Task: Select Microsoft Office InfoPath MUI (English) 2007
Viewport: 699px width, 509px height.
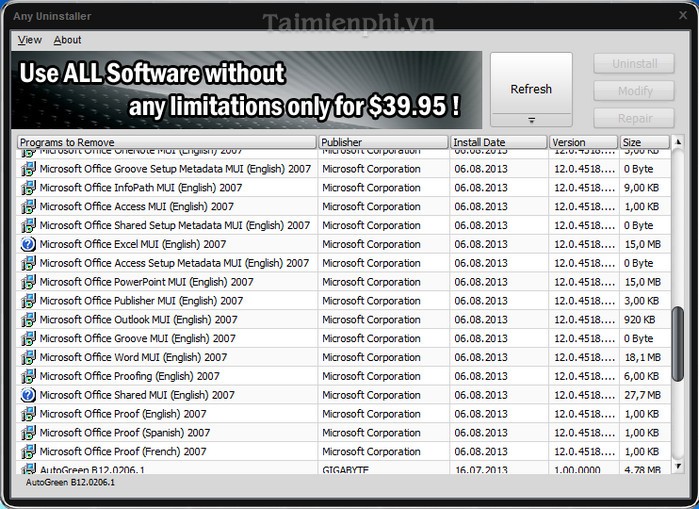Action: tap(141, 188)
